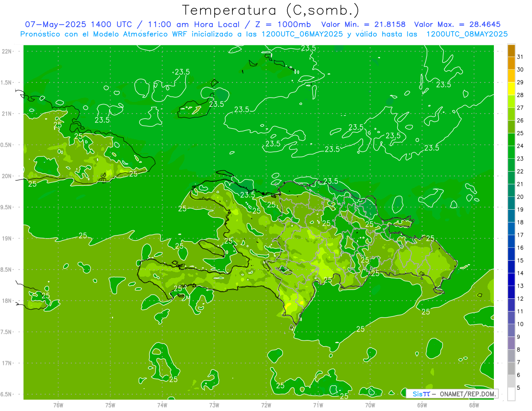The image size is (532, 411).
Task: Click the longitude label '74W'
Action: (162, 405)
